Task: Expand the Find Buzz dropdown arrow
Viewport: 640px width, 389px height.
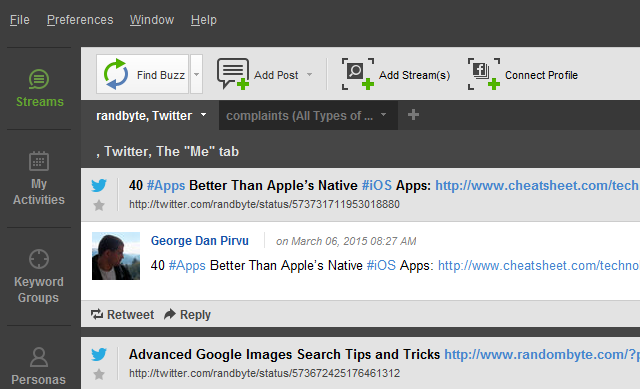Action: pos(196,74)
